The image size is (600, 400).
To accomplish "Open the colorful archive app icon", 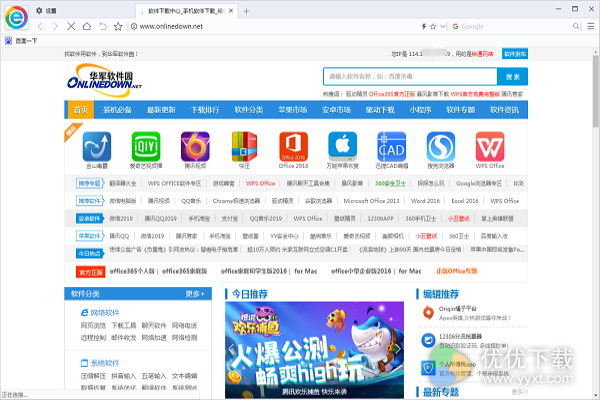I will 244,147.
